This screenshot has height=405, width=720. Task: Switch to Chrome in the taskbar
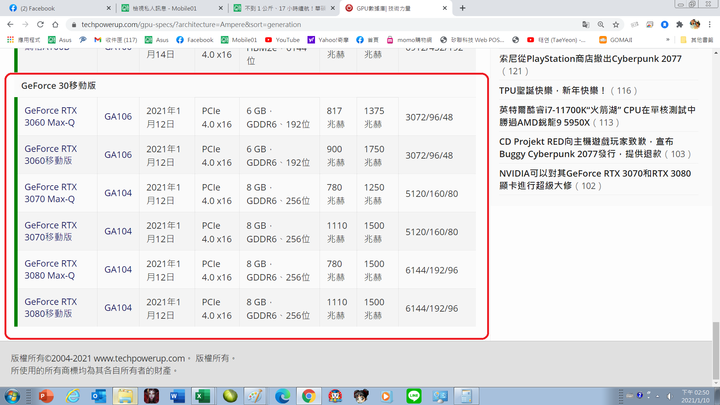coord(309,396)
